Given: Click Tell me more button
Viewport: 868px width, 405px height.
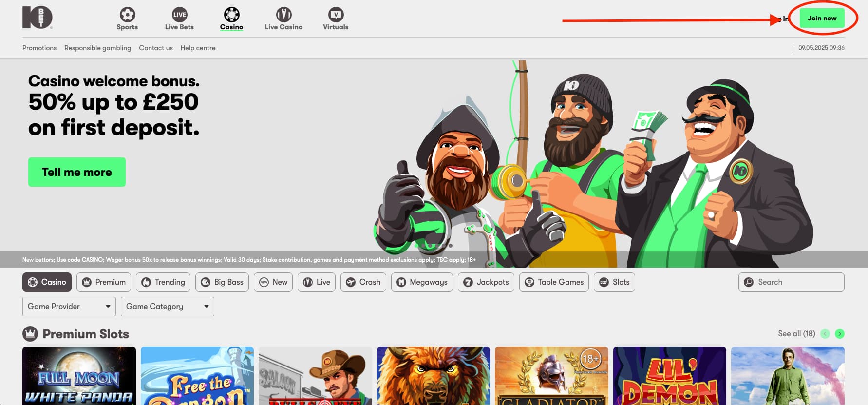Looking at the screenshot, I should (77, 172).
